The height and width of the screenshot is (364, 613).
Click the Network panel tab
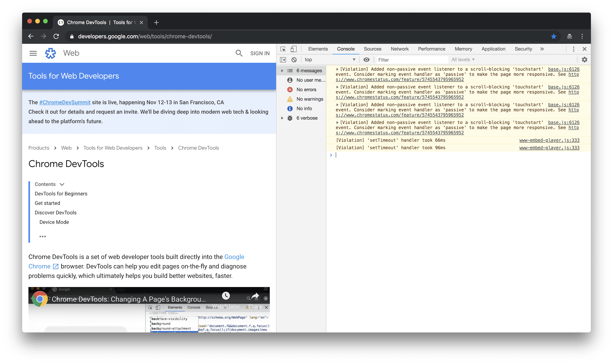point(399,49)
